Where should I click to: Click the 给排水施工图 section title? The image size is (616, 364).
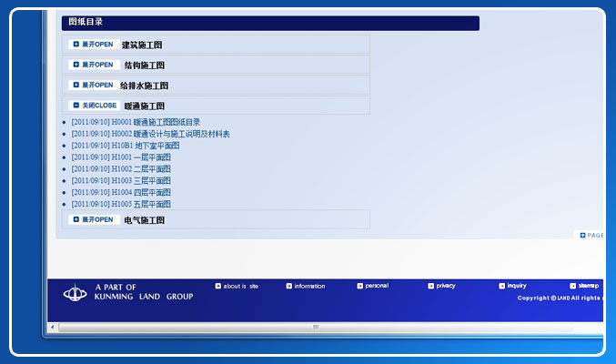pos(144,86)
